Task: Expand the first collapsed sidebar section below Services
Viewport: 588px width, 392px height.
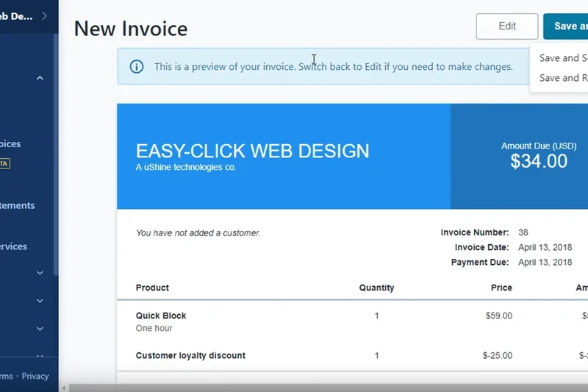Action: [40, 273]
